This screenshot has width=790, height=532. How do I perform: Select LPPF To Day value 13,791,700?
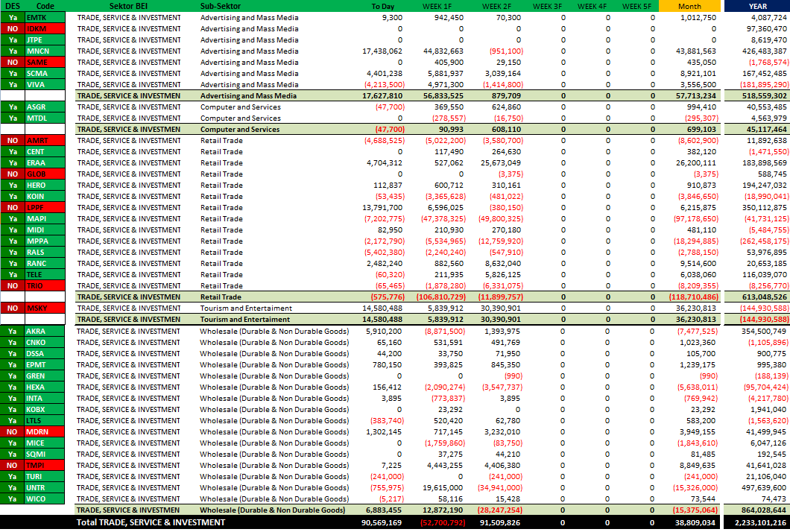[382, 208]
